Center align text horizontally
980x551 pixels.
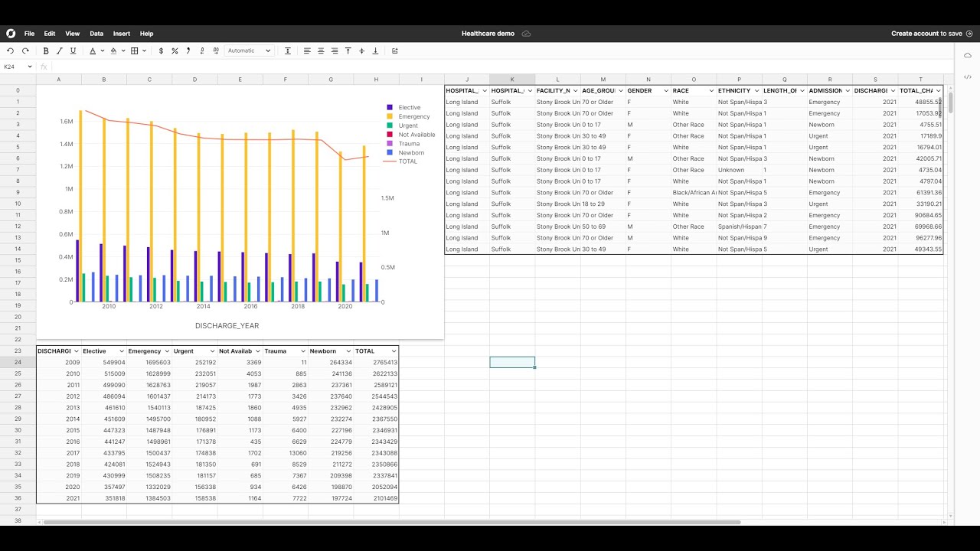click(x=321, y=51)
